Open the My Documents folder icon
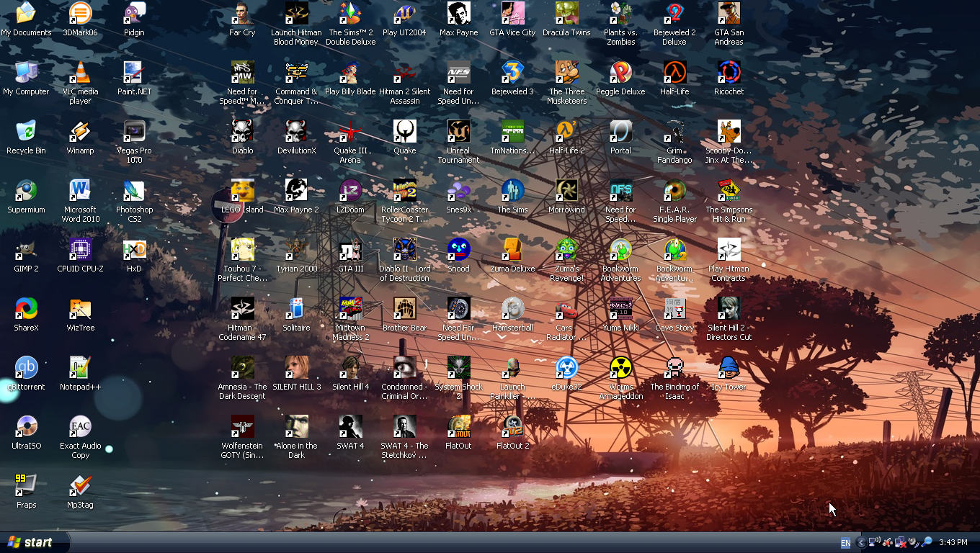 point(26,13)
